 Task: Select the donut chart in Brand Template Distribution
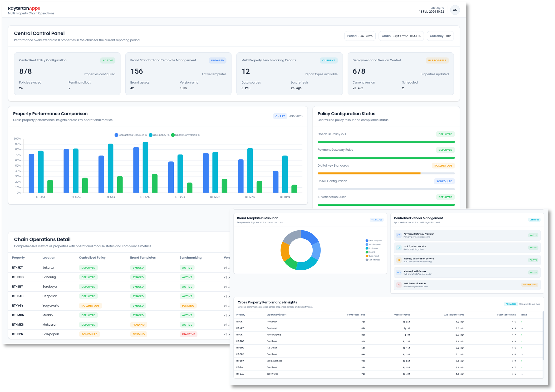[x=301, y=250]
